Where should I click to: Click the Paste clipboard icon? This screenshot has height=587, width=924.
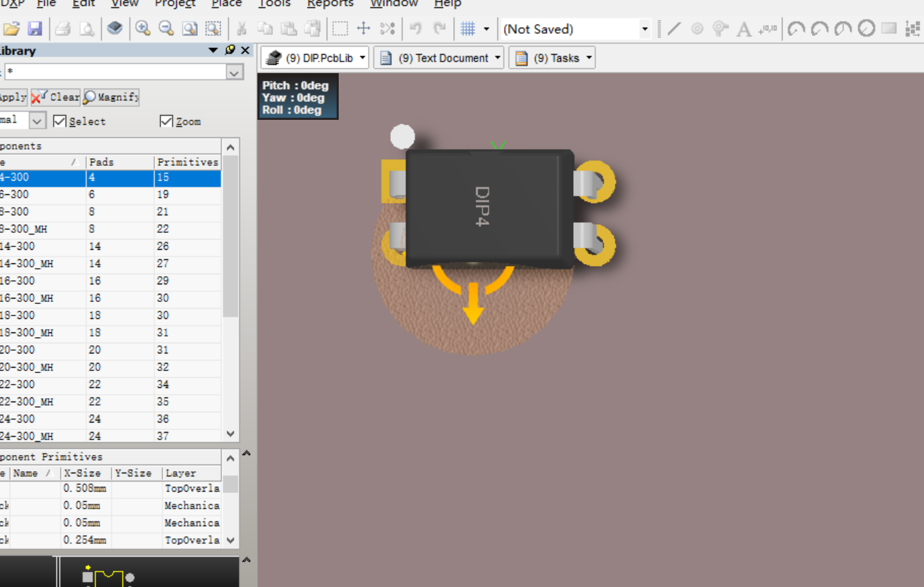(x=289, y=28)
